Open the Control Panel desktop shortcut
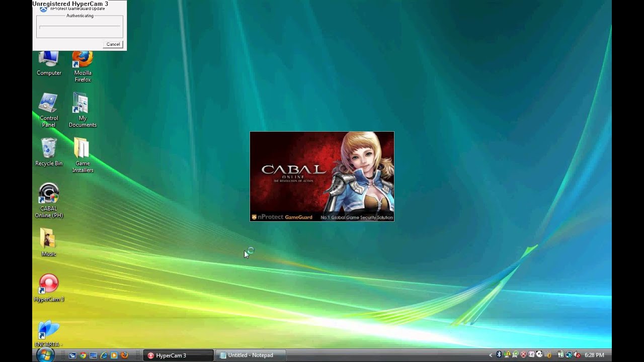644x362 pixels. [49, 110]
